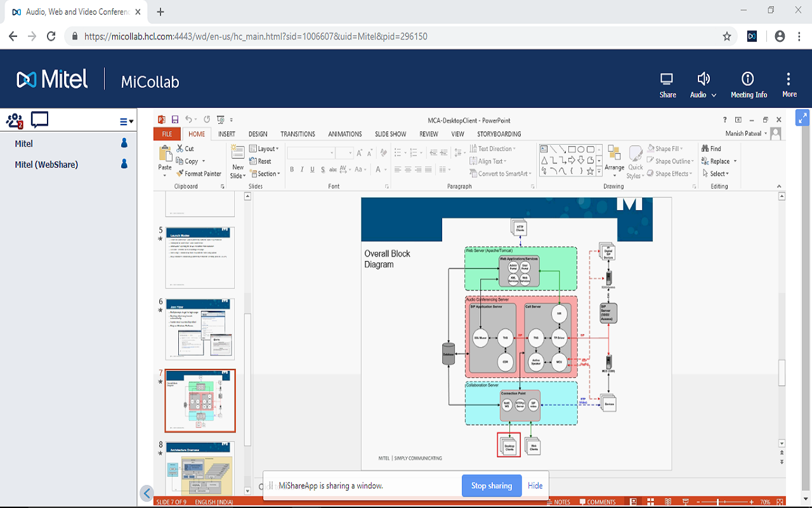Screen dimensions: 812x508
Task: Open the SLIDE SHOW ribbon tab
Action: [390, 134]
